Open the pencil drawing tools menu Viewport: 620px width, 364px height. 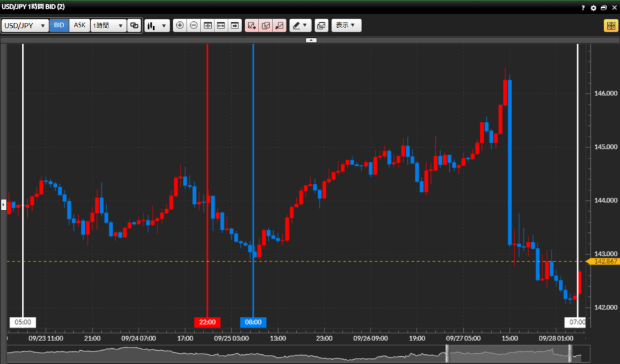[x=300, y=25]
